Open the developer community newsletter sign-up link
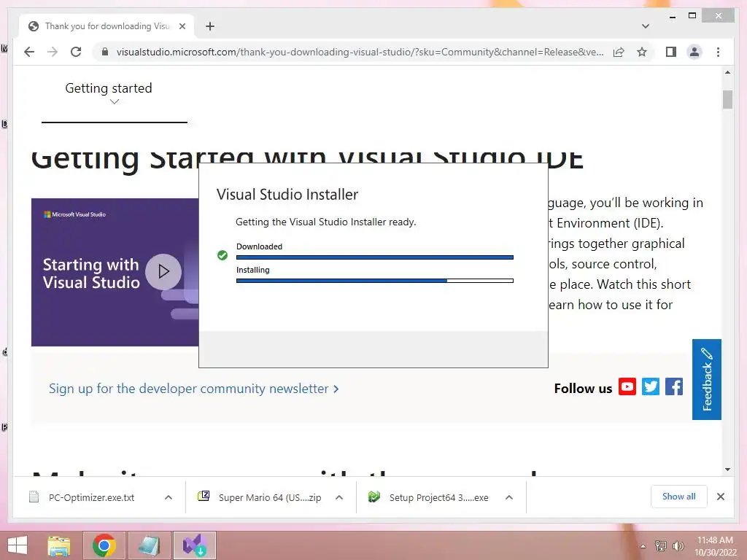The height and width of the screenshot is (560, 747). coord(193,389)
